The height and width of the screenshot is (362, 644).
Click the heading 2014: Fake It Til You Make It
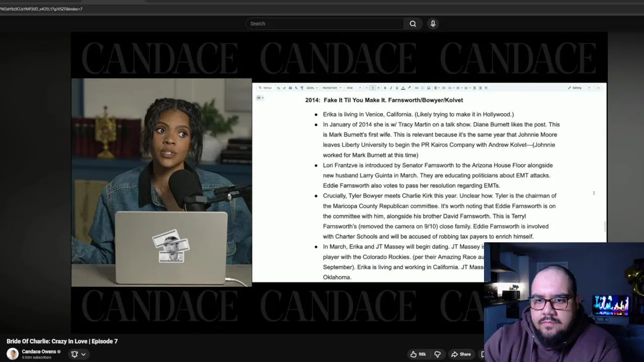click(384, 100)
